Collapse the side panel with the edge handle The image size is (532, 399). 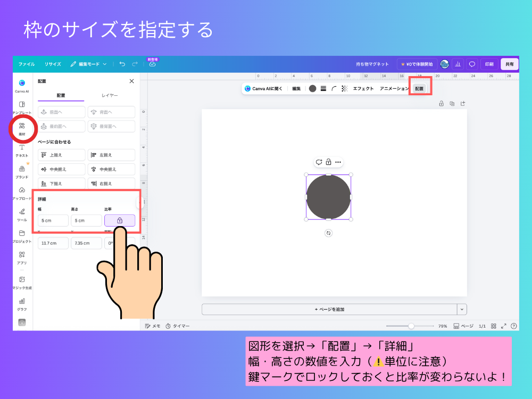pos(140,203)
